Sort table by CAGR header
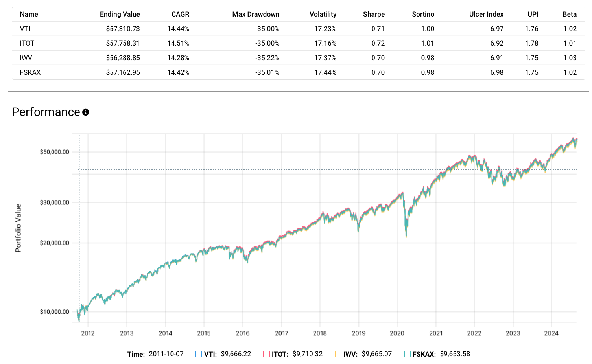 pyautogui.click(x=181, y=14)
